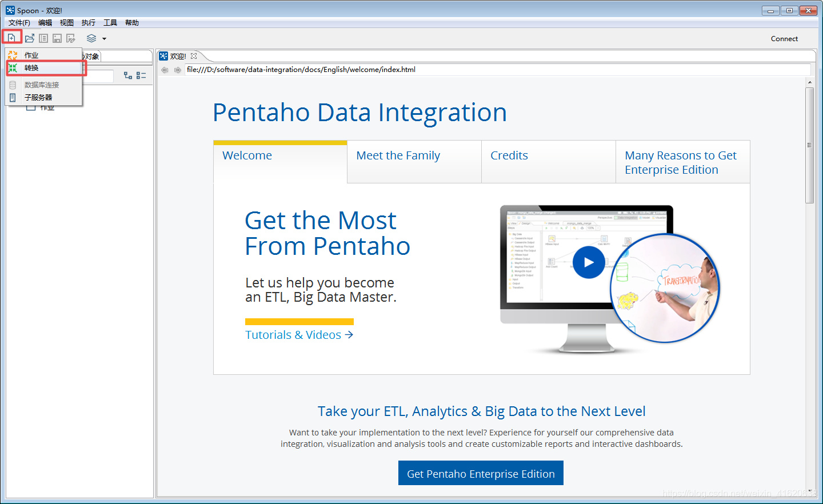Click the file URL address field
The height and width of the screenshot is (504, 823).
(x=497, y=70)
